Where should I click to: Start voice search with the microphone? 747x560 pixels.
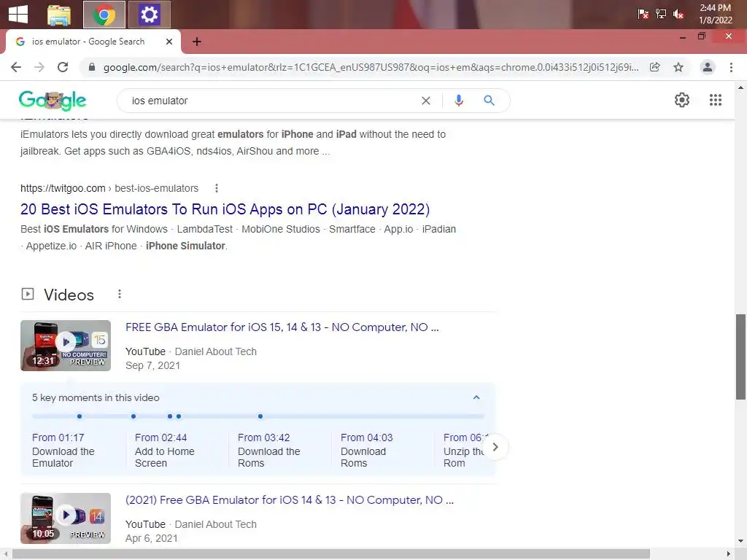458,101
